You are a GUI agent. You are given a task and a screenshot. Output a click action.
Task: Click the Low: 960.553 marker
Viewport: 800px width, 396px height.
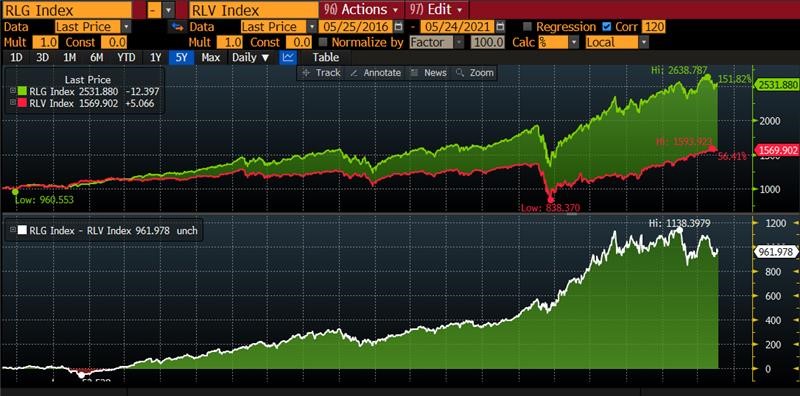[44, 200]
